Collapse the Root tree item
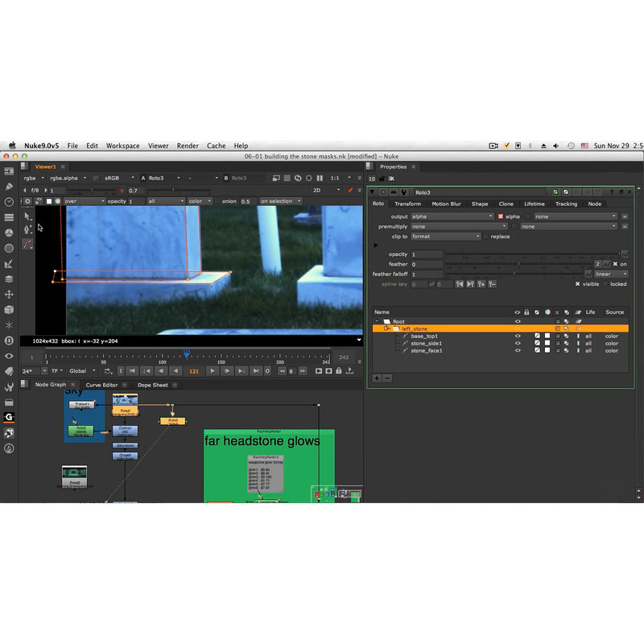The width and height of the screenshot is (644, 644). point(377,321)
